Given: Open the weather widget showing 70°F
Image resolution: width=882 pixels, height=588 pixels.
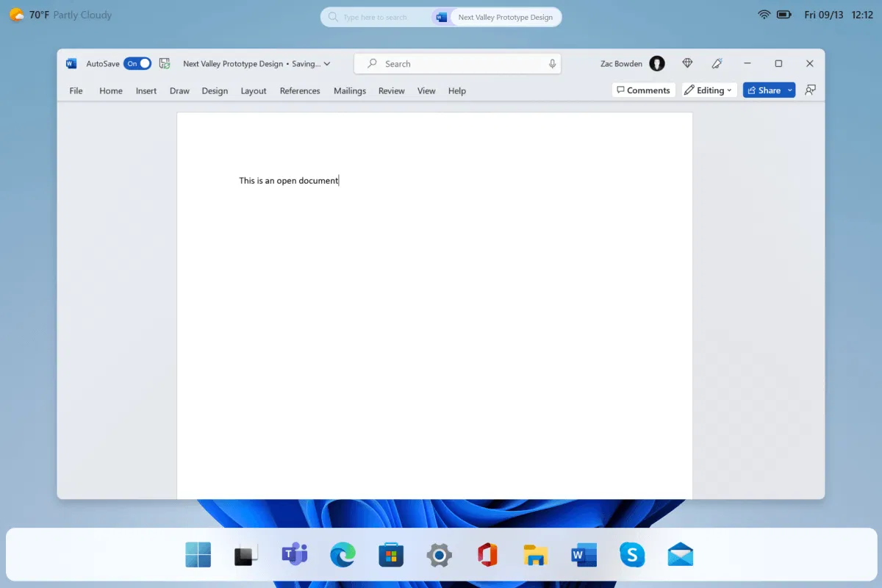Looking at the screenshot, I should click(60, 15).
